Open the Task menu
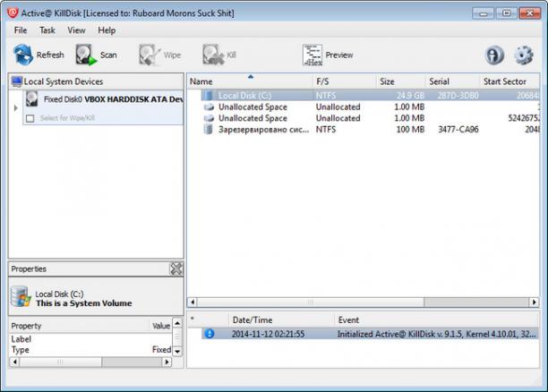 47,30
